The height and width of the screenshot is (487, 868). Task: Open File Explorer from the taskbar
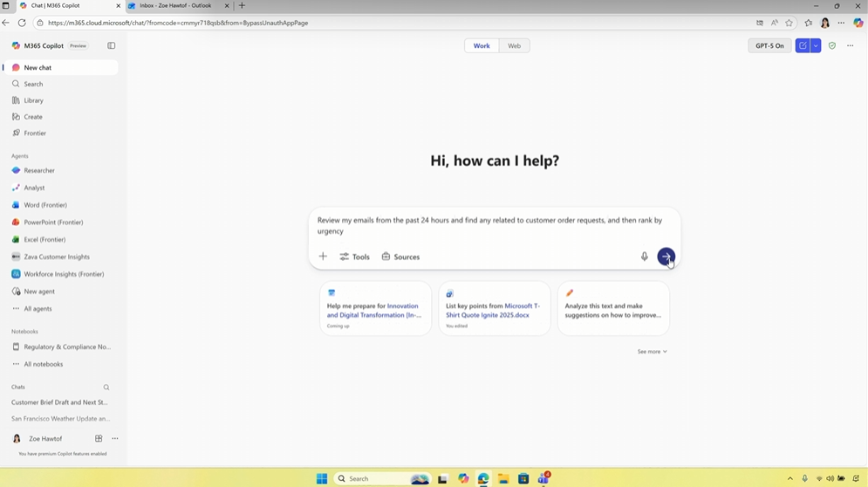(x=503, y=478)
